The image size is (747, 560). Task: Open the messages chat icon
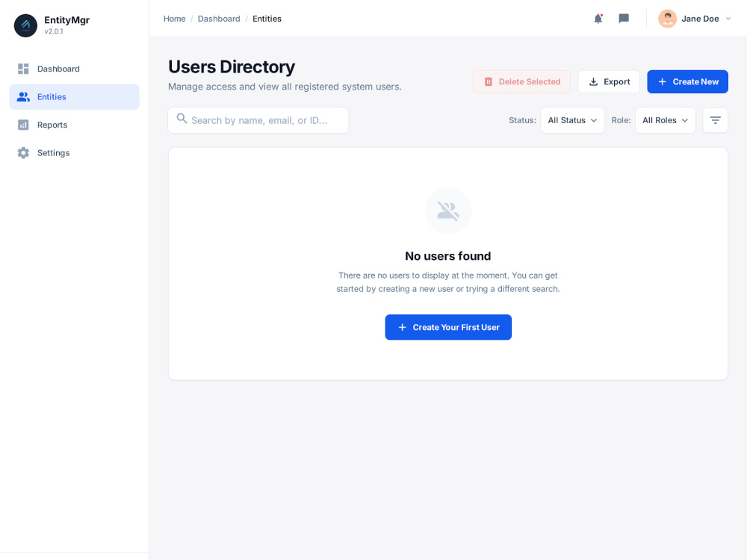pos(623,19)
